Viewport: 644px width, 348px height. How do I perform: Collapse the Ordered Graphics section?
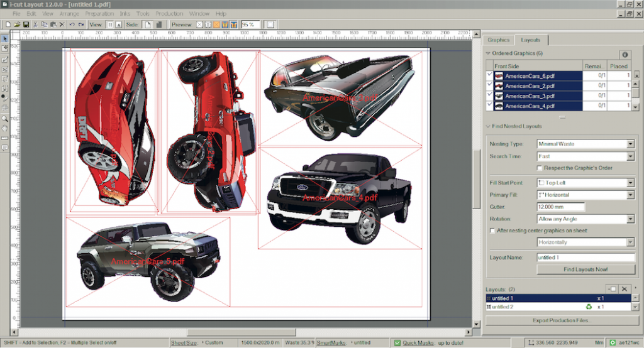tap(488, 53)
